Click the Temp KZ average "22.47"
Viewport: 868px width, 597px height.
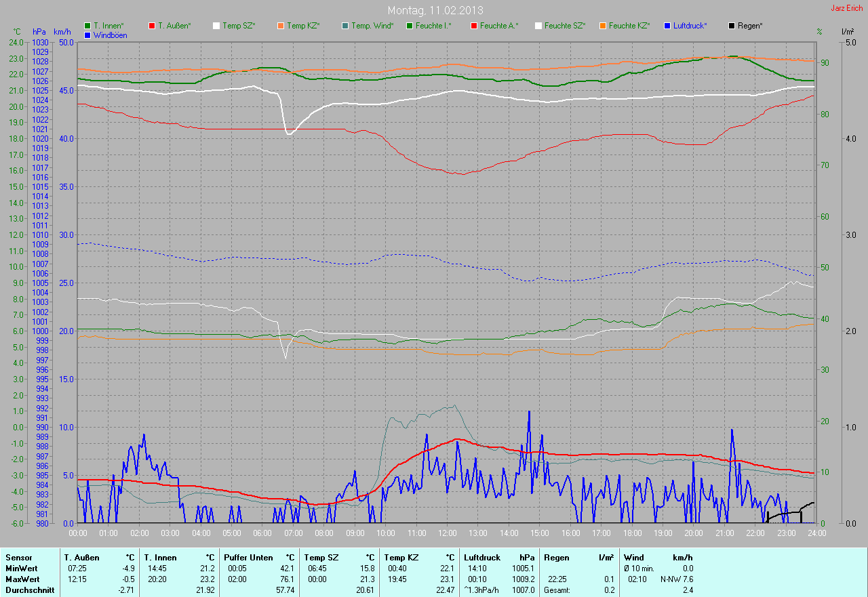point(445,590)
